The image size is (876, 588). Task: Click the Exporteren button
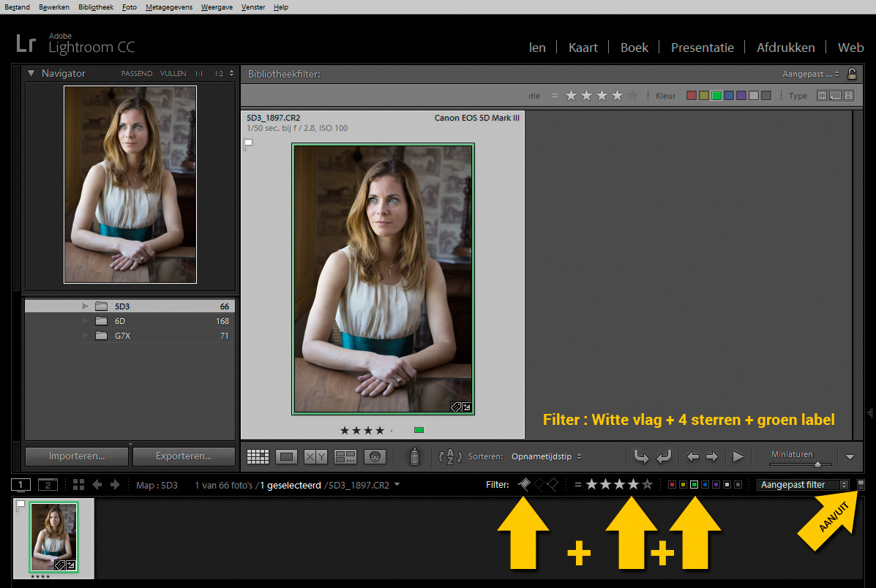point(184,456)
